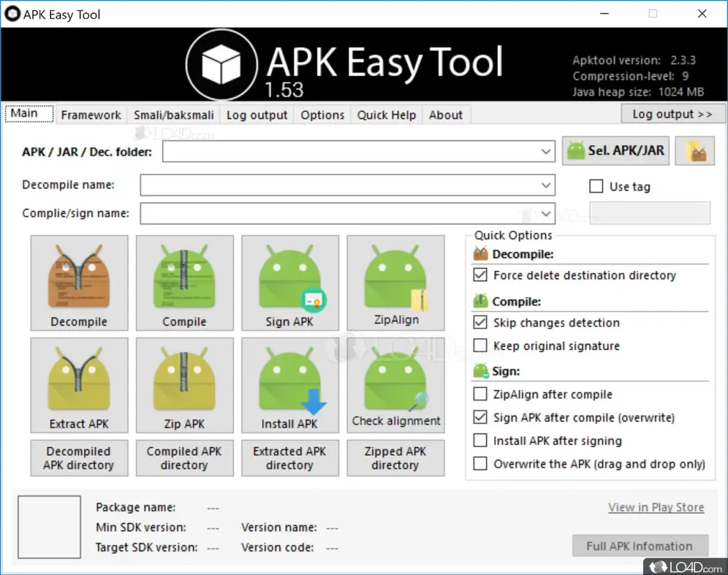This screenshot has width=728, height=575.
Task: Open Zipped APK directory
Action: click(x=396, y=458)
